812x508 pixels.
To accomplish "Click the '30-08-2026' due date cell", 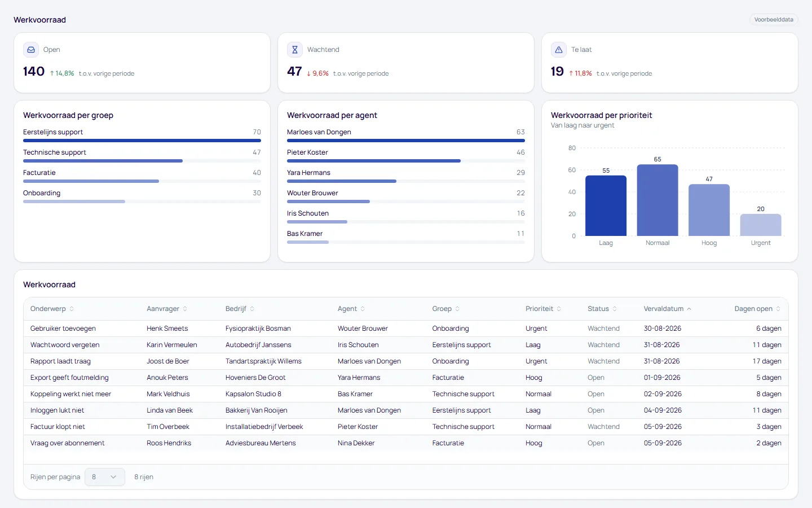I will point(663,329).
